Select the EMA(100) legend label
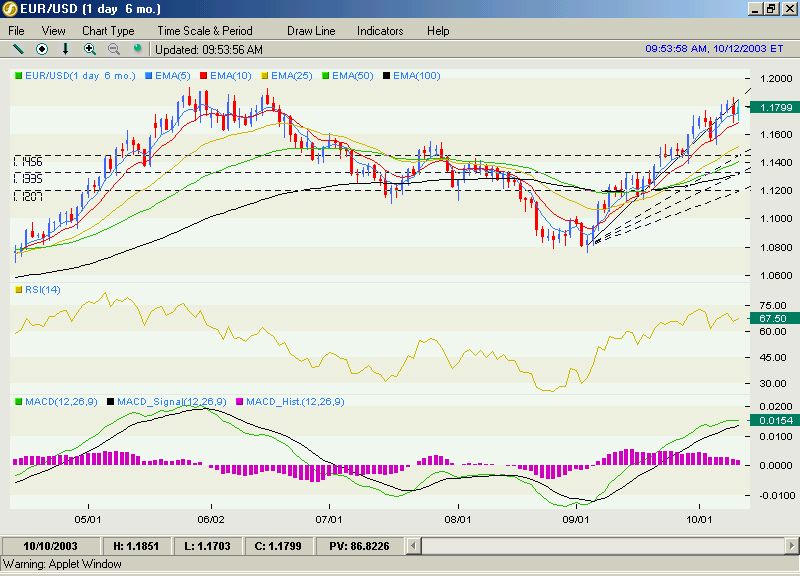 click(417, 76)
